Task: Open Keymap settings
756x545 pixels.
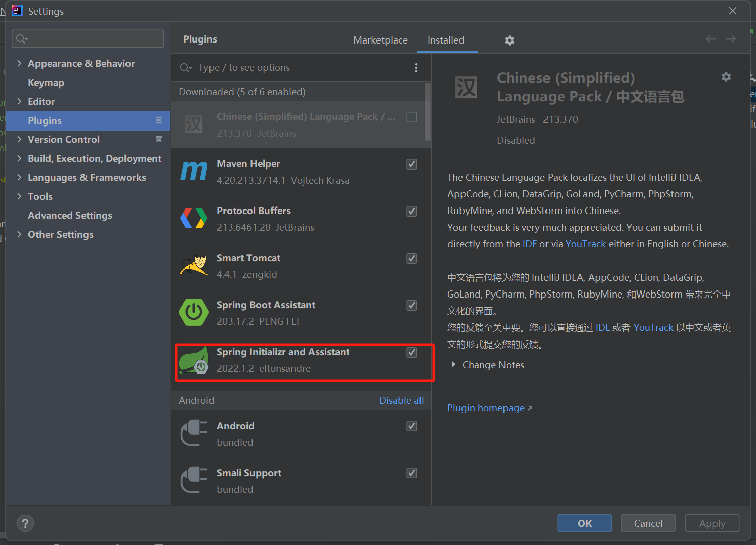Action: pyautogui.click(x=46, y=82)
